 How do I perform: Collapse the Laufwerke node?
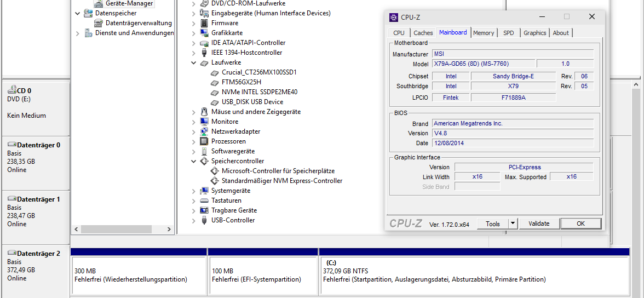[193, 63]
